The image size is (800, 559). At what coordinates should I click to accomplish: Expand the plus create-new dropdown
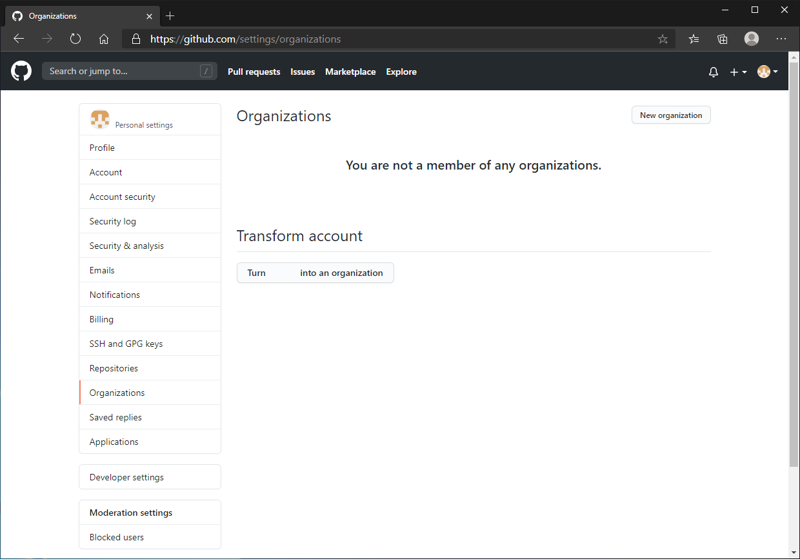pyautogui.click(x=738, y=72)
